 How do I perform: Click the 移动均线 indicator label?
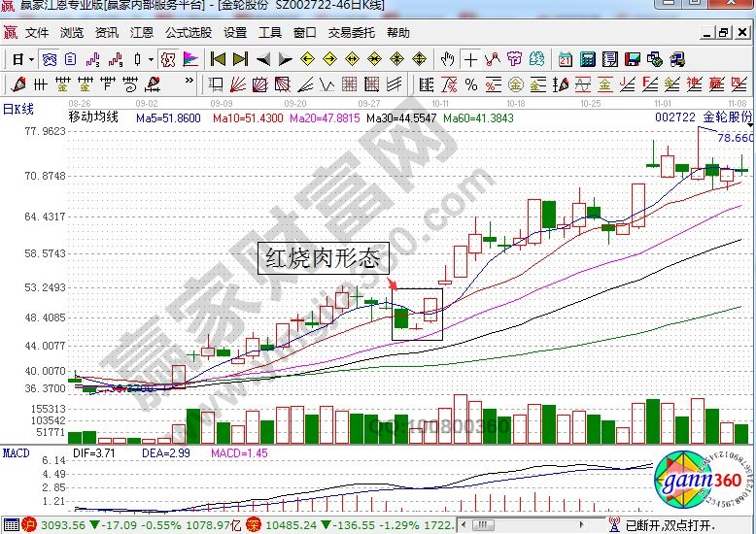coord(92,117)
